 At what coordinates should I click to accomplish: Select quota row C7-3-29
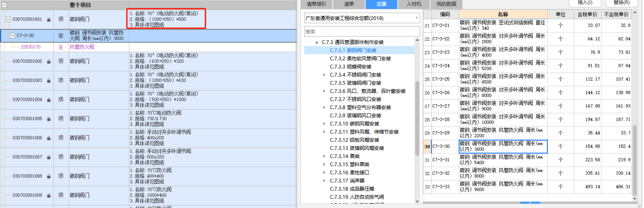(x=527, y=133)
